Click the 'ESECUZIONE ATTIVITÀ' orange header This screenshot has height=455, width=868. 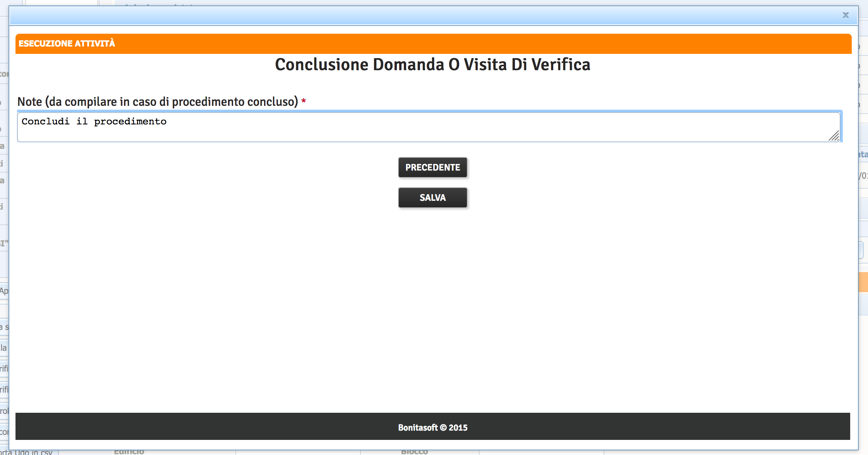[433, 43]
